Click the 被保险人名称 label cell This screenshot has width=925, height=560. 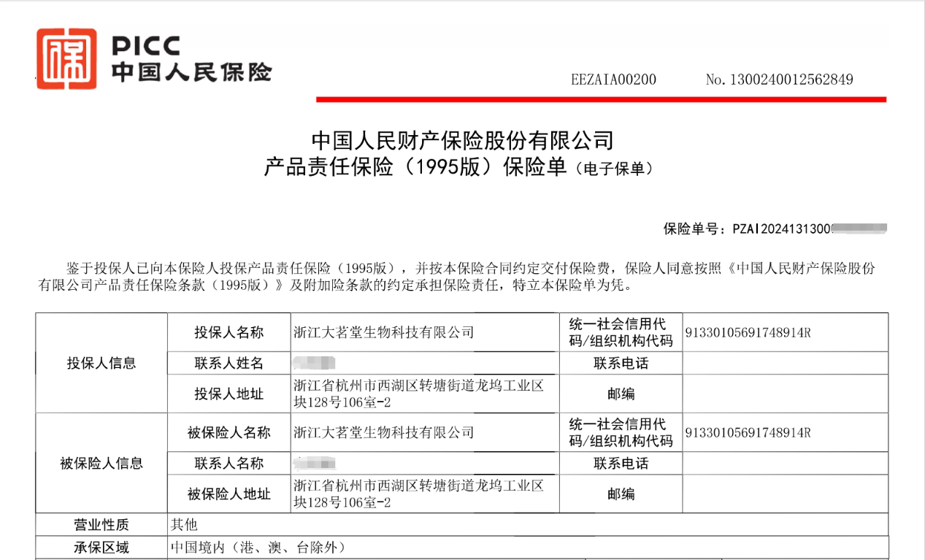229,433
